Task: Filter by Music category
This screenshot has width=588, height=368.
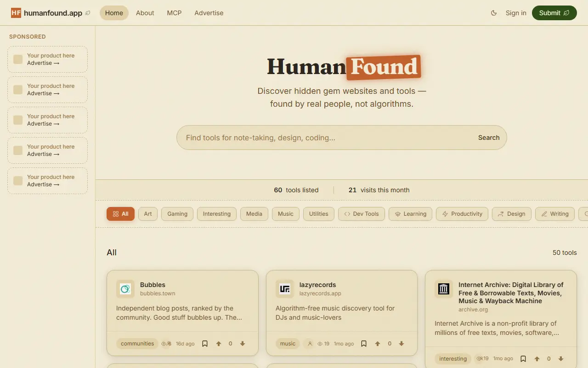Action: (x=286, y=214)
